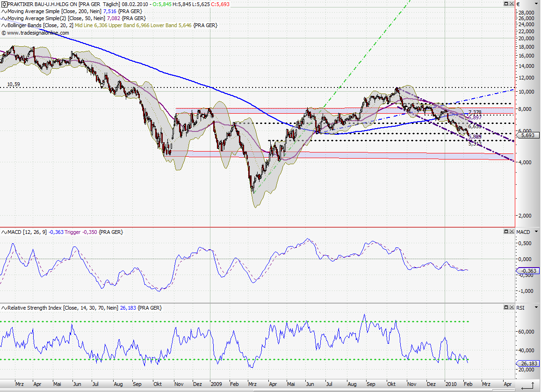Click Relative Strength Index [Close, 14, 30, 70, Nein] legend
This screenshot has height=392, width=541.
coord(63,308)
